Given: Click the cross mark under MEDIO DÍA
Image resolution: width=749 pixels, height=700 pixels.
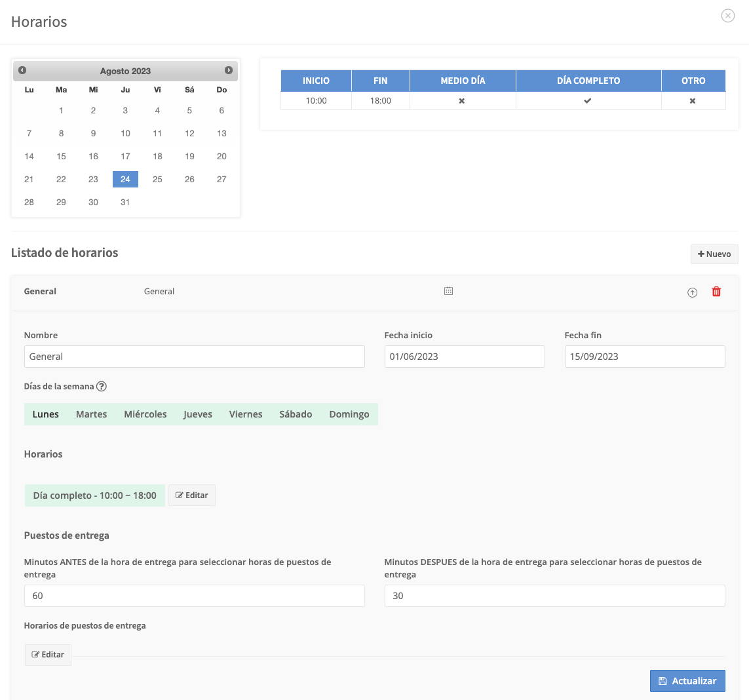Looking at the screenshot, I should pyautogui.click(x=462, y=101).
